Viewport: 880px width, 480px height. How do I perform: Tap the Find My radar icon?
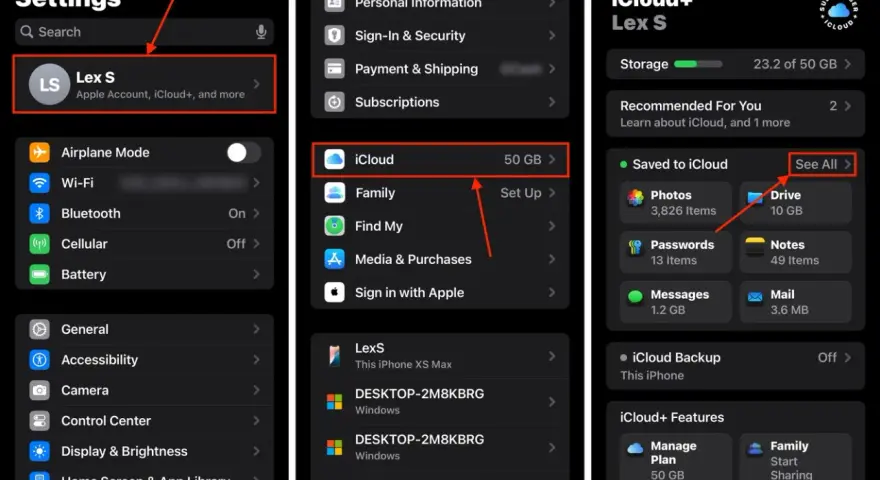(334, 226)
